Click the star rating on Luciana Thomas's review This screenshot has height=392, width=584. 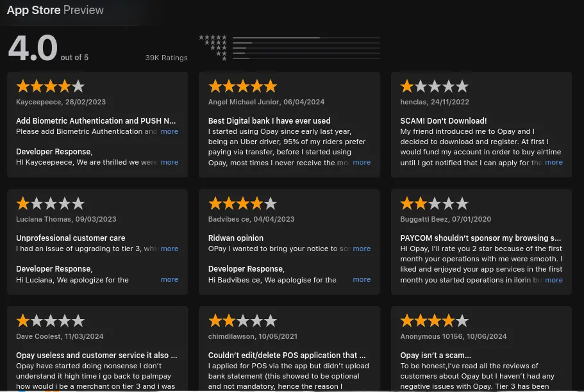[50, 204]
